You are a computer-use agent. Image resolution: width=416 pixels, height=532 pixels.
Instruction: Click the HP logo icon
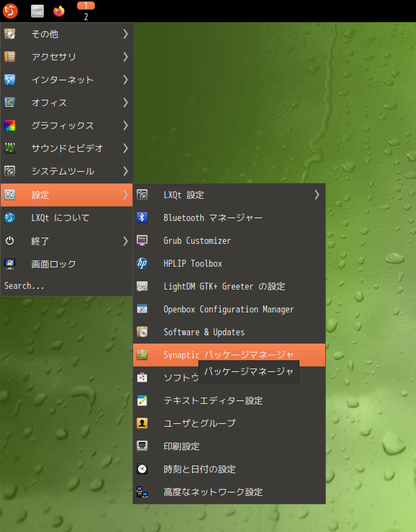[142, 263]
